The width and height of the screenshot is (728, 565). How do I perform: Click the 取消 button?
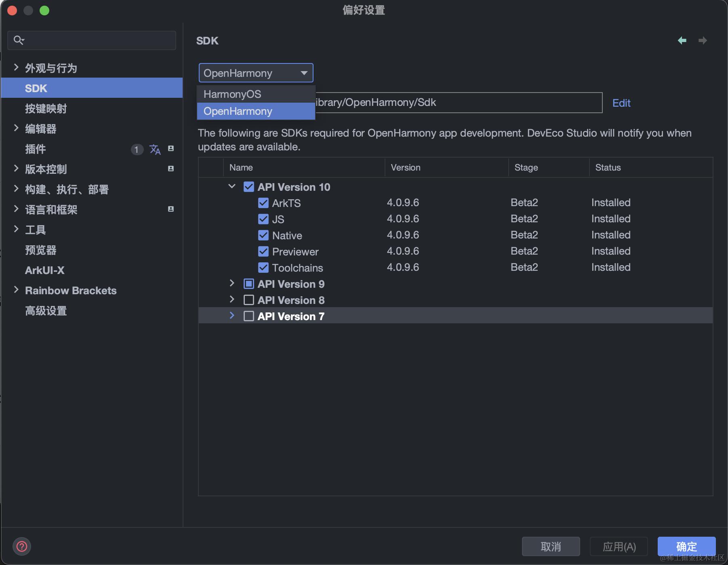pyautogui.click(x=551, y=546)
